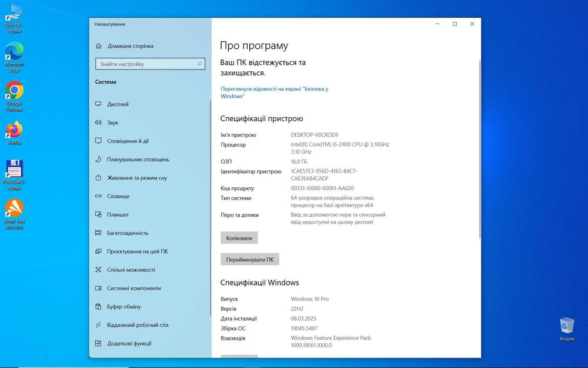
Task: Select the Firefox desktop shortcut
Action: [14, 132]
